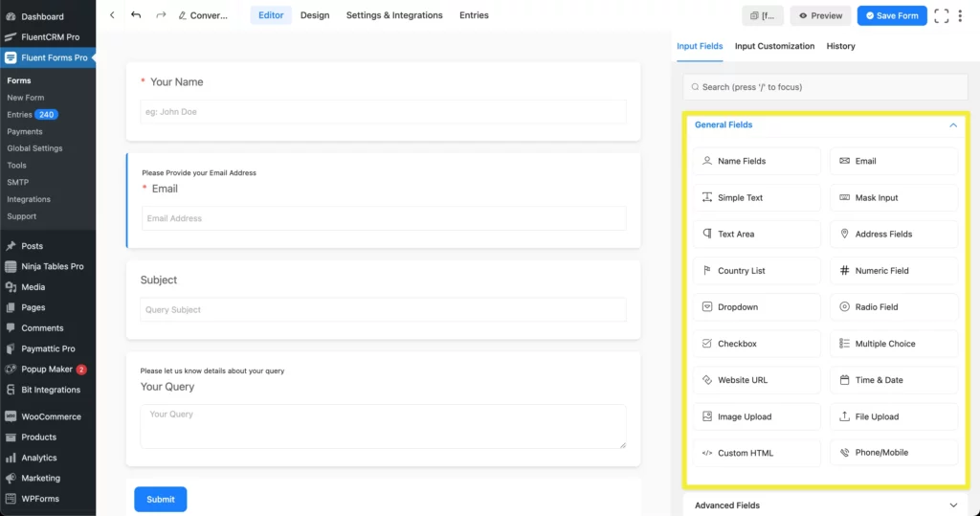Add the Simple Text field
Image resolution: width=980 pixels, height=516 pixels.
pos(756,197)
